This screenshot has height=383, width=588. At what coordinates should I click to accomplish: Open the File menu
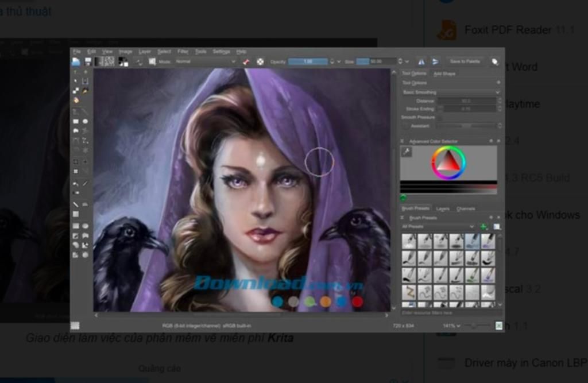coord(77,51)
